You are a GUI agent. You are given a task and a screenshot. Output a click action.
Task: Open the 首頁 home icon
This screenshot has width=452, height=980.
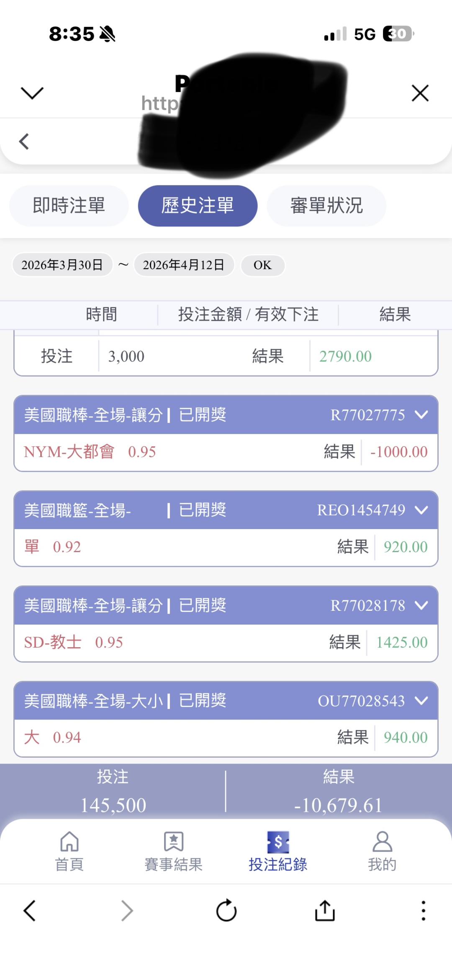(69, 842)
